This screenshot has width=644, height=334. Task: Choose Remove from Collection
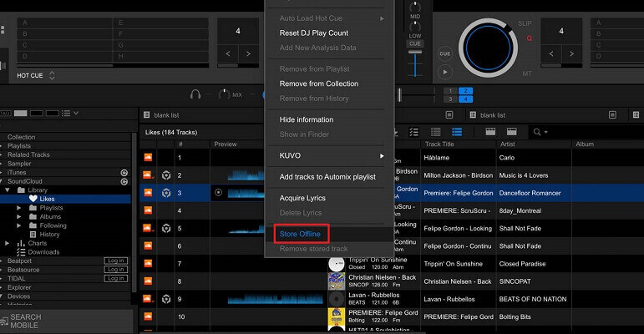319,83
